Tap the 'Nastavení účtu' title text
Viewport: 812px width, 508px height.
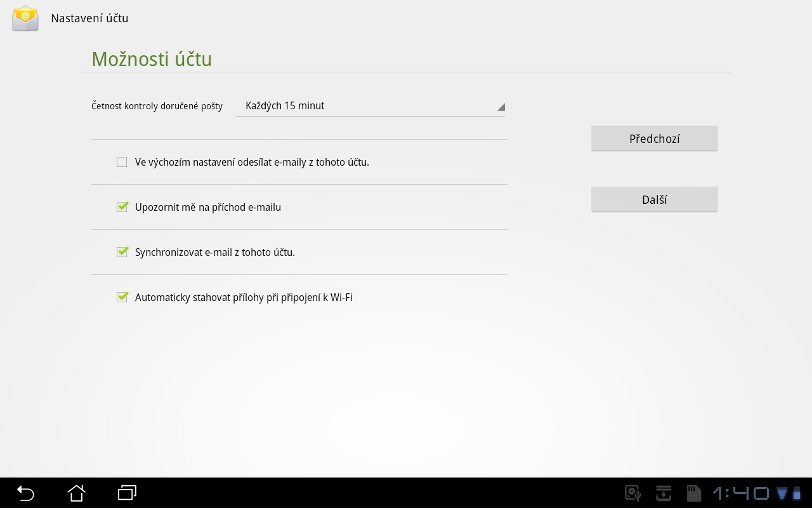(x=89, y=18)
